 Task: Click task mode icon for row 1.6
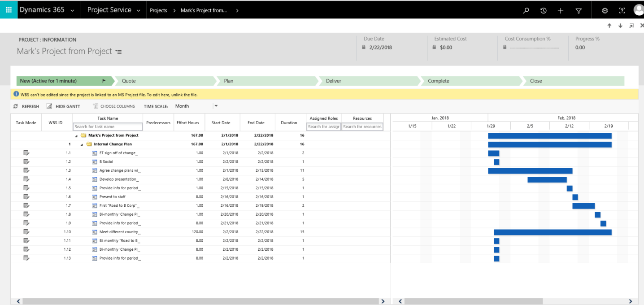(26, 196)
